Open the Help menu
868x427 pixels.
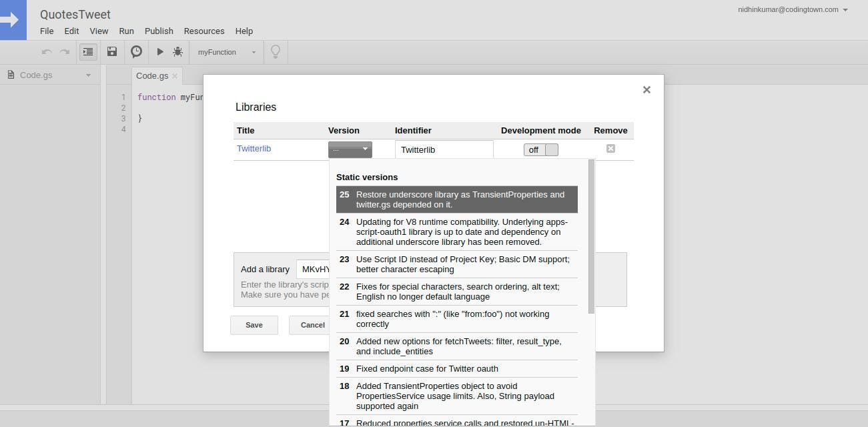(244, 31)
